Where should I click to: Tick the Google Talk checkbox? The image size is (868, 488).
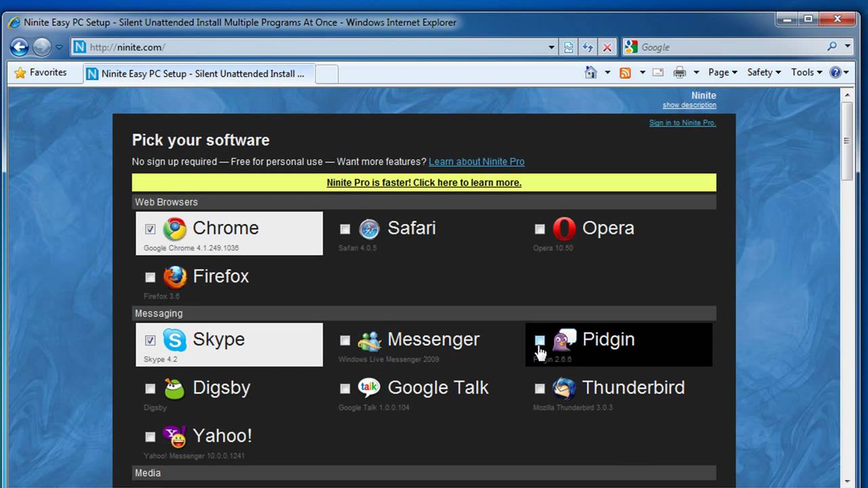click(x=345, y=388)
